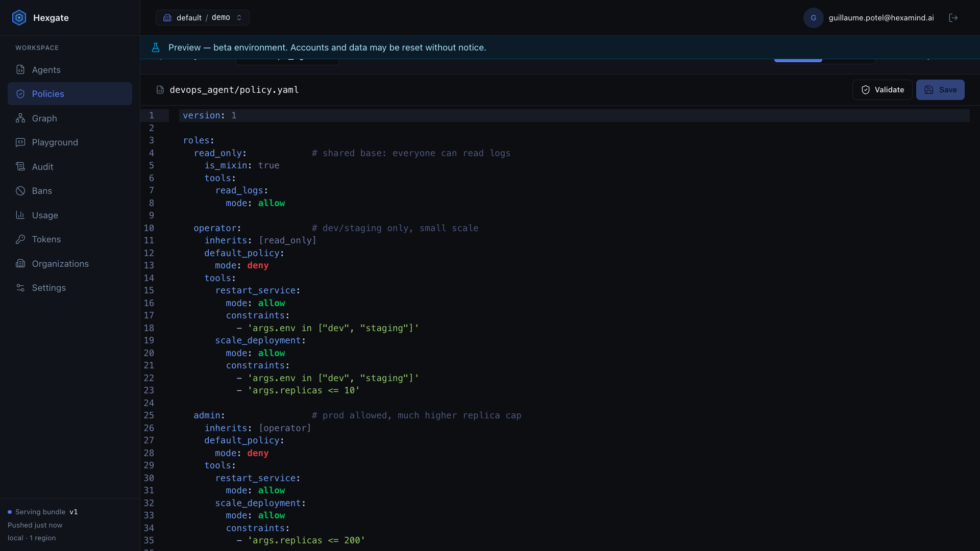Viewport: 980px width, 551px height.
Task: Click the Hexgate brand name
Action: tap(51, 18)
